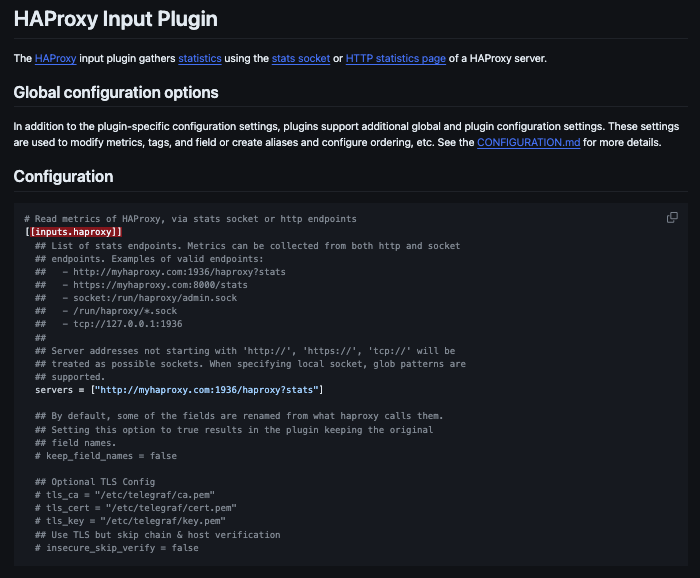Viewport: 700px width, 578px height.
Task: Click the '## List of stats endpoints' comment
Action: click(247, 246)
